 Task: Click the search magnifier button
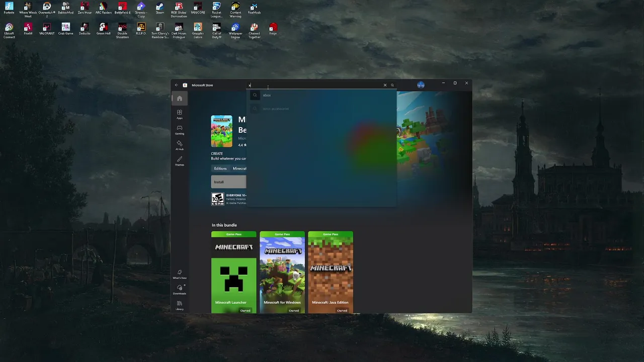(392, 85)
